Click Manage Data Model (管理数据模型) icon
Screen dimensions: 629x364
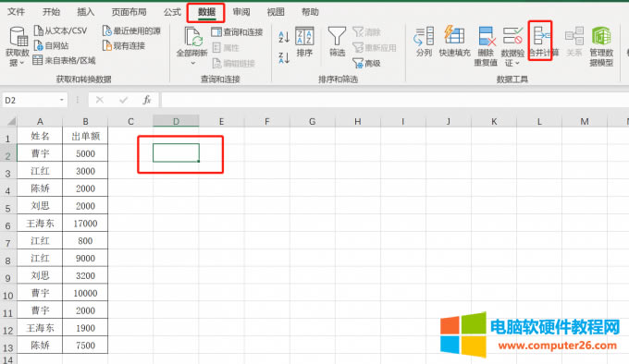[601, 36]
